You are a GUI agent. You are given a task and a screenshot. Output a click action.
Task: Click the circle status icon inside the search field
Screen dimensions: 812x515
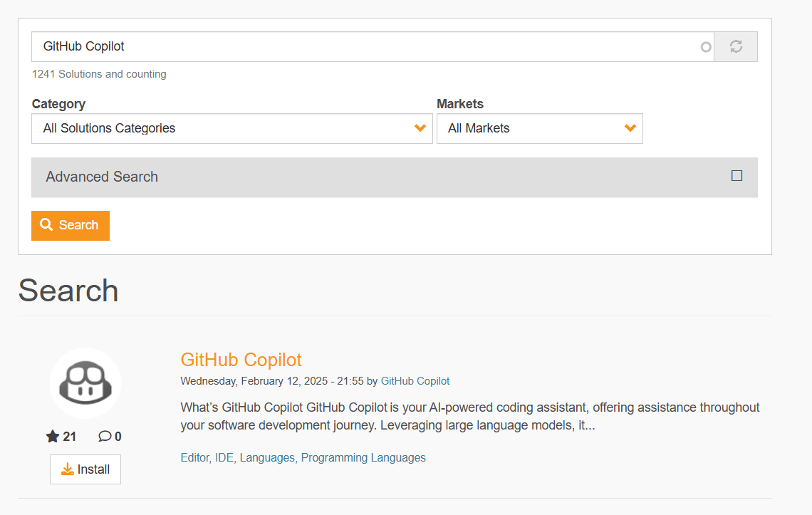[705, 46]
